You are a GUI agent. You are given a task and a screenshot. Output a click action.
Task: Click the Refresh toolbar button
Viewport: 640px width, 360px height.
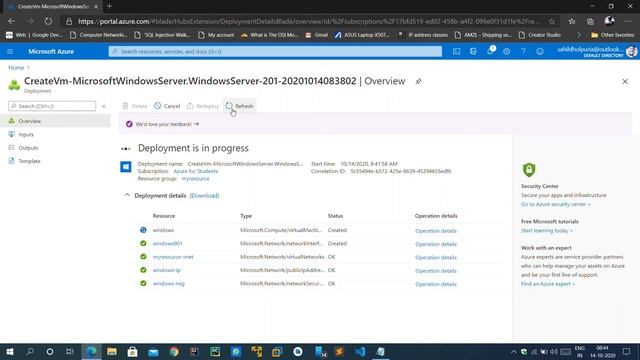(x=240, y=106)
